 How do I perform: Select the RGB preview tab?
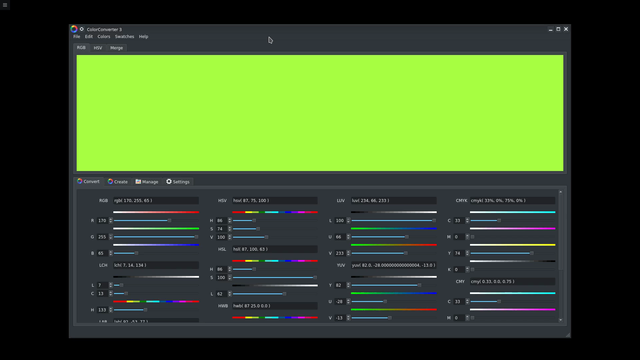tap(81, 47)
